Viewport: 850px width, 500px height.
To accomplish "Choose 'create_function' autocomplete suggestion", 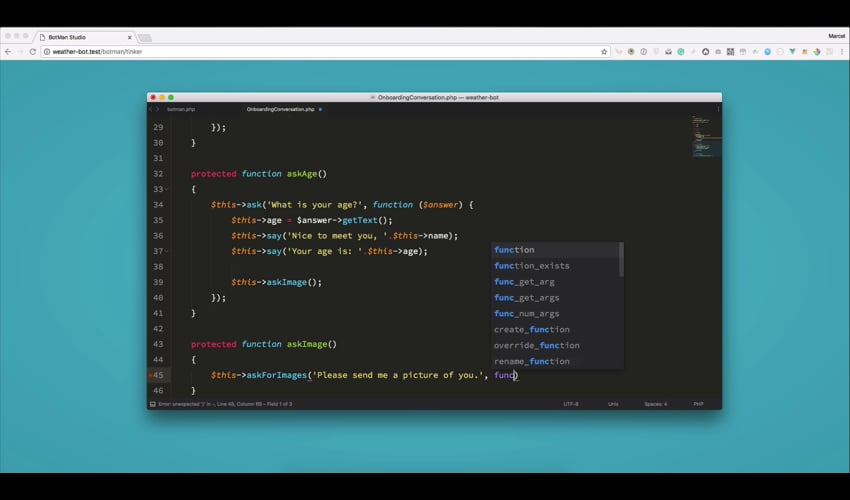I will pyautogui.click(x=555, y=329).
